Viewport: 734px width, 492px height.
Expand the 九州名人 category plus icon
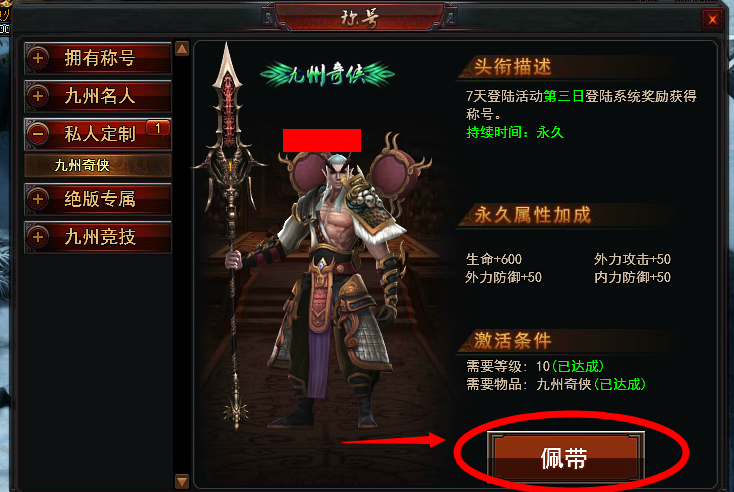coord(38,96)
